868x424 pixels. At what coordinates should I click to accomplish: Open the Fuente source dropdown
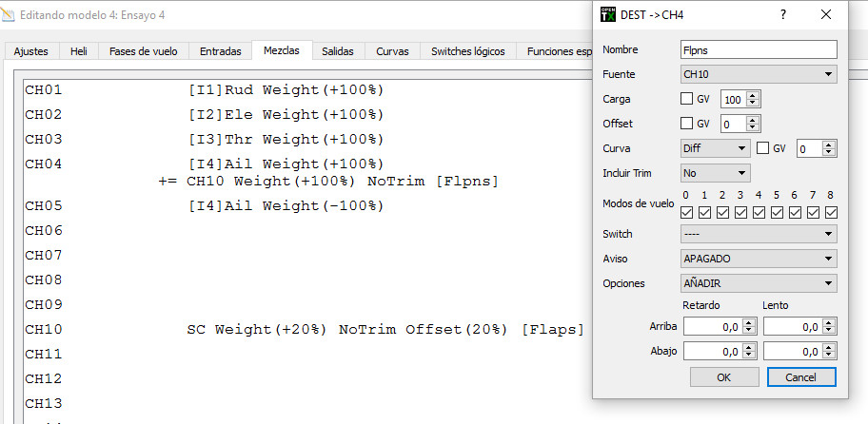tap(759, 74)
